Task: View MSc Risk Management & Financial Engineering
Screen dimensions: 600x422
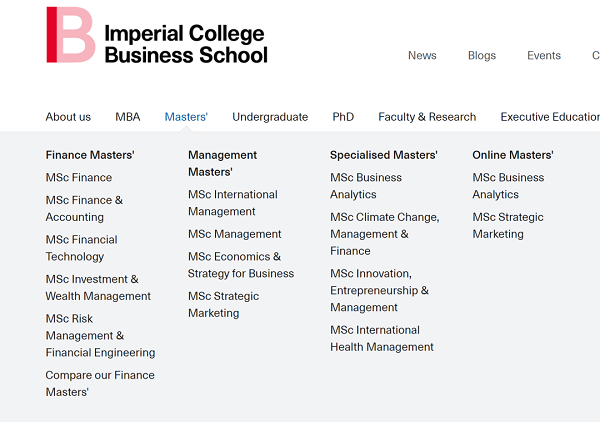Action: coord(100,336)
